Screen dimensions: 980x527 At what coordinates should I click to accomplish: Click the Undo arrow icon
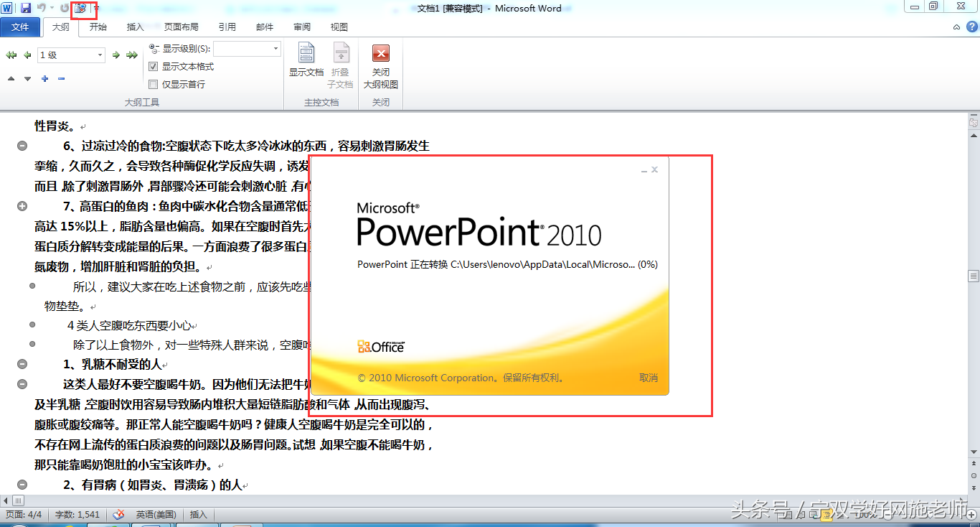[x=42, y=8]
